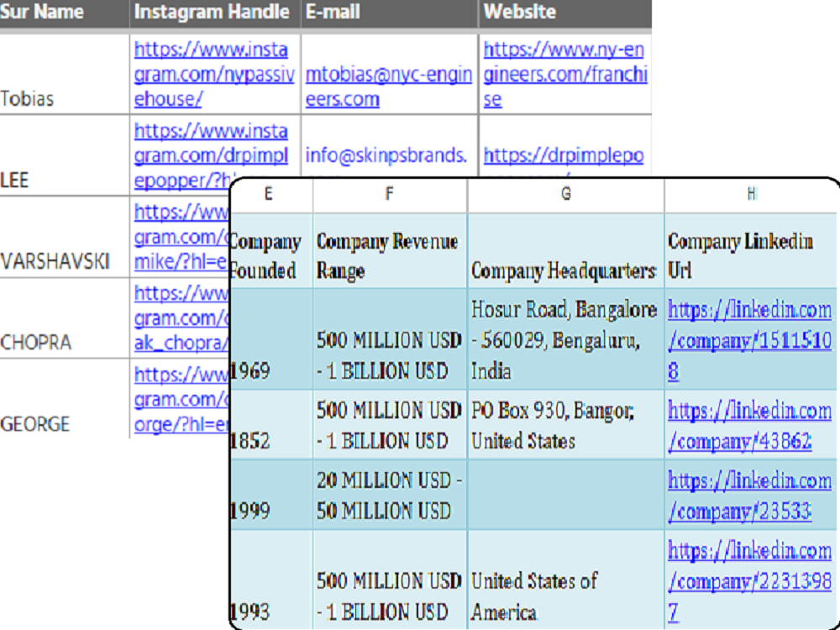Open the mtobias@nyc-engineers.com email link
840x630 pixels.
(x=389, y=87)
